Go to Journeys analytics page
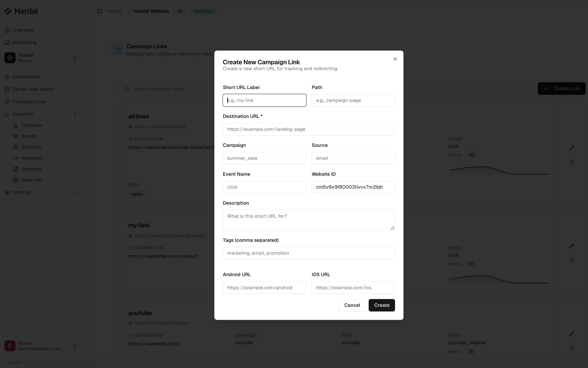 coord(31,169)
